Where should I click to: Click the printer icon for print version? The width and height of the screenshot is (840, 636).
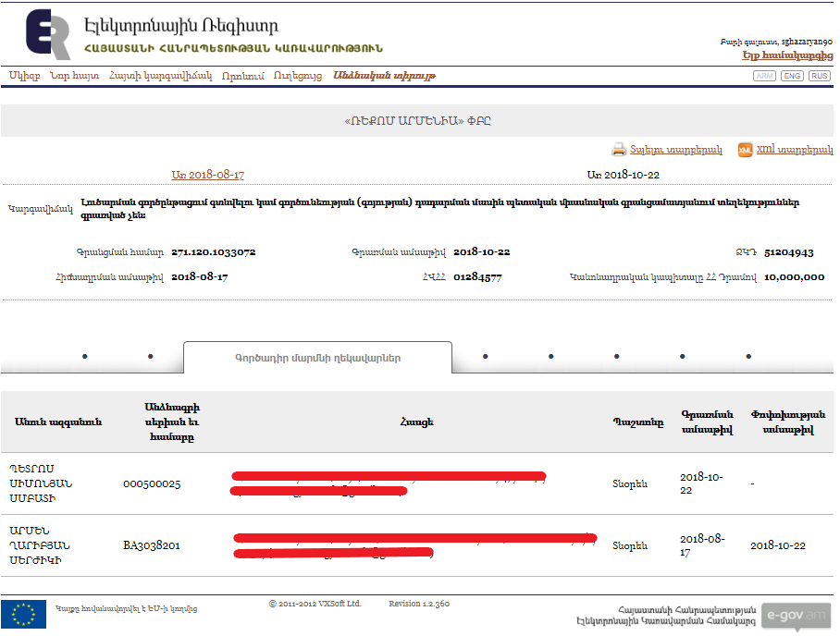pos(619,150)
